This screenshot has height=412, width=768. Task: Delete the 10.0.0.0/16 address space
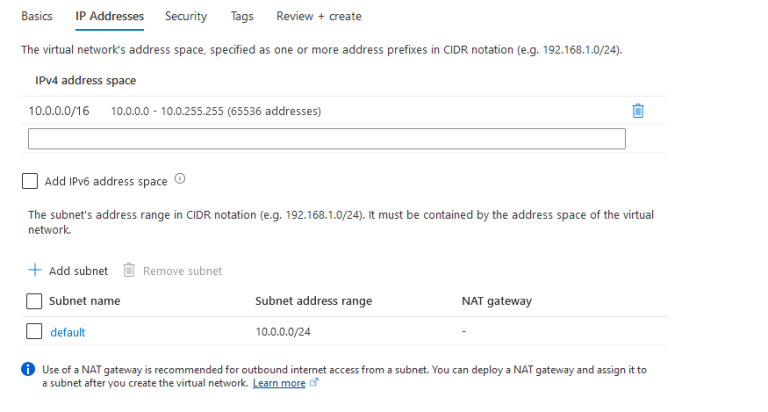tap(638, 110)
